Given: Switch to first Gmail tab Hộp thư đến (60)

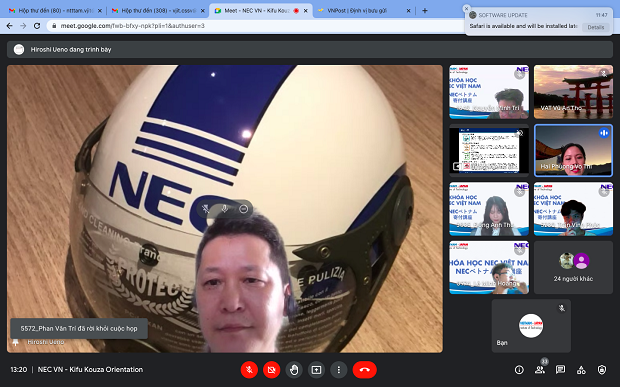Looking at the screenshot, I should coord(55,11).
